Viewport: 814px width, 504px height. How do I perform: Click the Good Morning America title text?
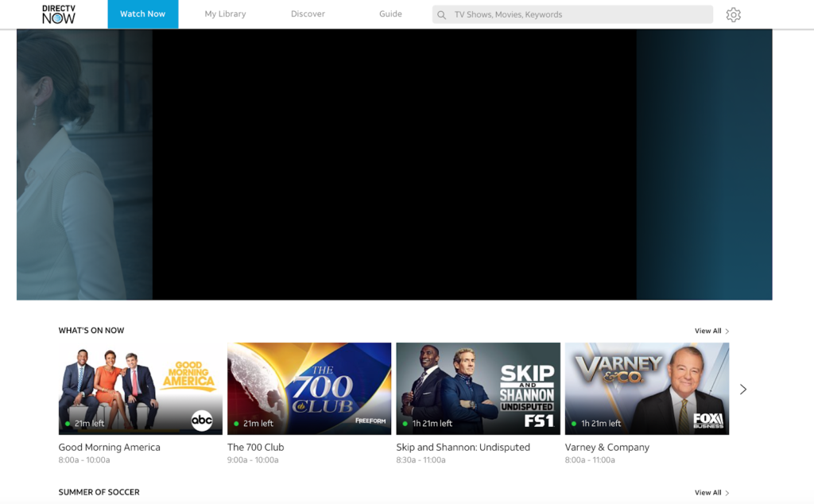click(x=110, y=448)
